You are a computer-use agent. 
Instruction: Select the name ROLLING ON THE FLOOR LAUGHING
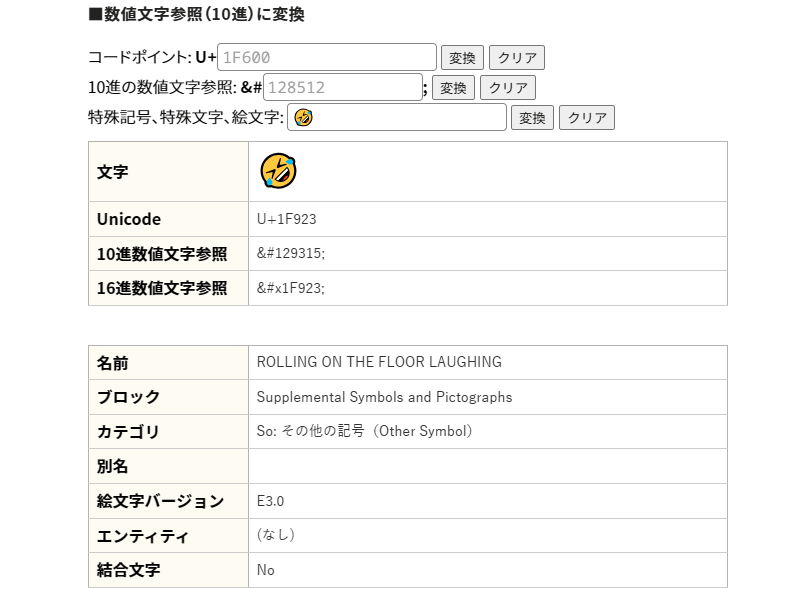(x=379, y=362)
